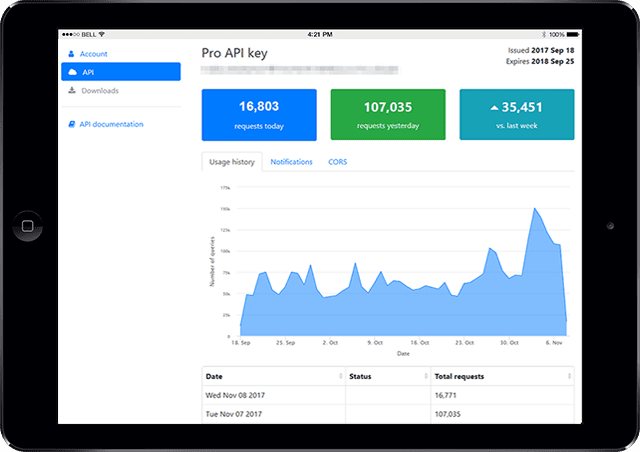Open the CORS tab
This screenshot has width=640, height=452.
click(x=338, y=162)
